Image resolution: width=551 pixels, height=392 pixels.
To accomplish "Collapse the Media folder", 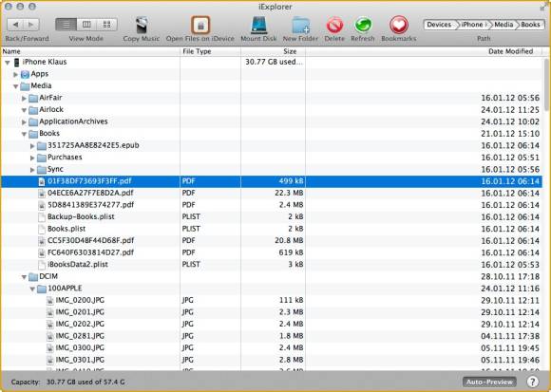I will click(x=16, y=86).
